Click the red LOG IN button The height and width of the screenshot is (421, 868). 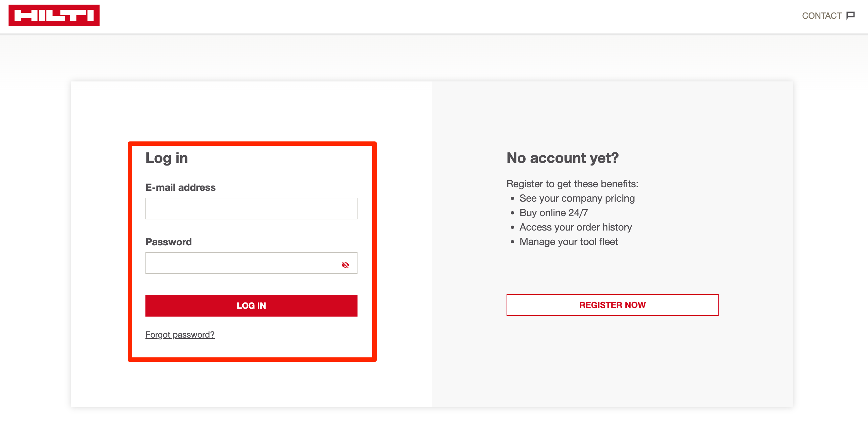click(251, 305)
